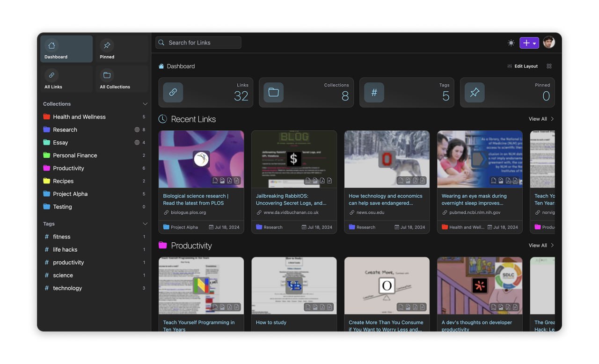Image resolution: width=599 pixels, height=364 pixels.
Task: Click the Pinned stat card pin icon
Action: click(475, 93)
